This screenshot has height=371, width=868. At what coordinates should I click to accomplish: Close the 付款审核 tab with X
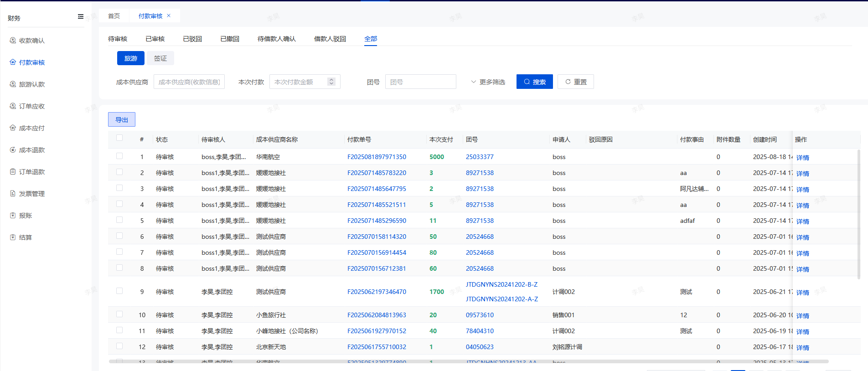[169, 16]
